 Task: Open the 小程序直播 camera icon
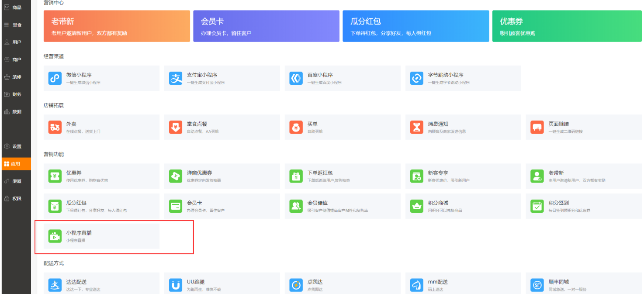[55, 236]
